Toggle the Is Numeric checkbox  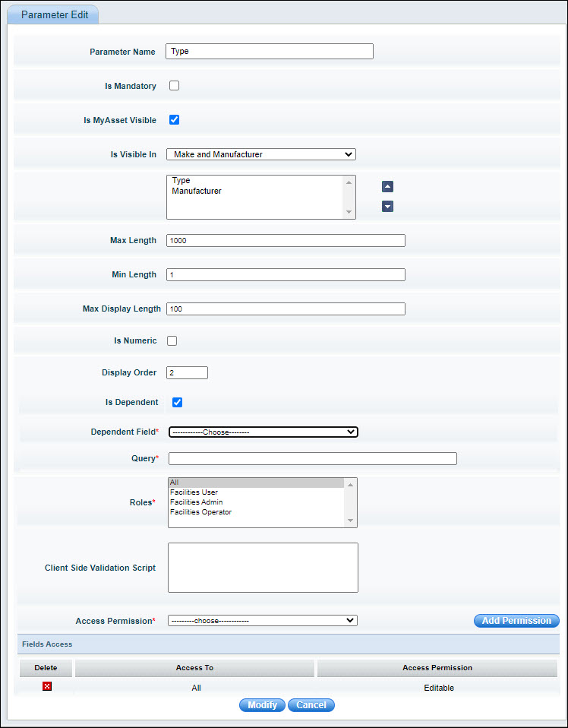tap(172, 341)
